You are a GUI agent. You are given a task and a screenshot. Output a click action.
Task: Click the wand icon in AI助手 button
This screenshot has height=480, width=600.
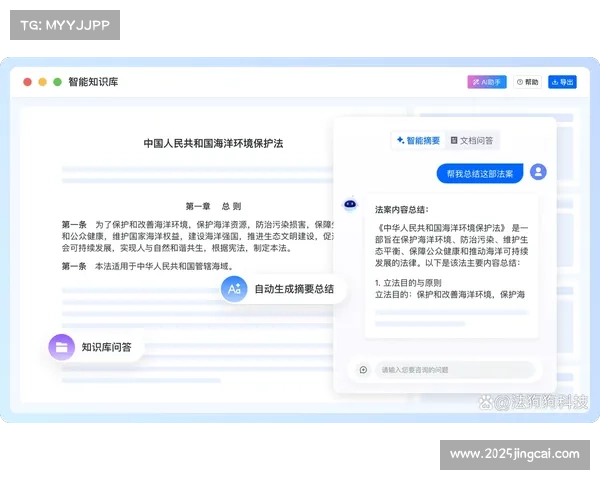coord(476,82)
